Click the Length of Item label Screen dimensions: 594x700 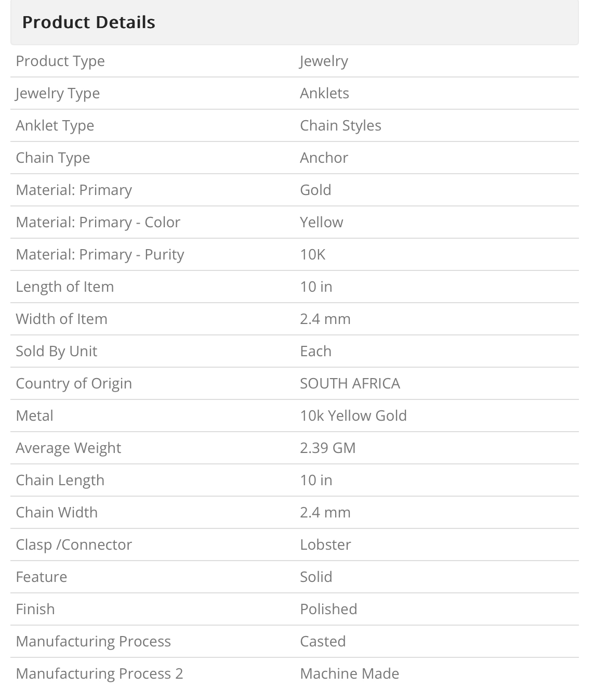pyautogui.click(x=64, y=287)
